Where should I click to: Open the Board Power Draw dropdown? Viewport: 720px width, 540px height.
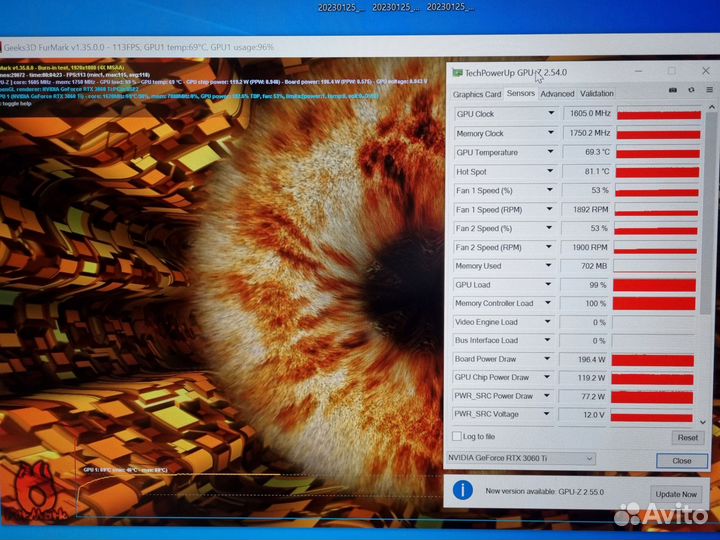(547, 358)
